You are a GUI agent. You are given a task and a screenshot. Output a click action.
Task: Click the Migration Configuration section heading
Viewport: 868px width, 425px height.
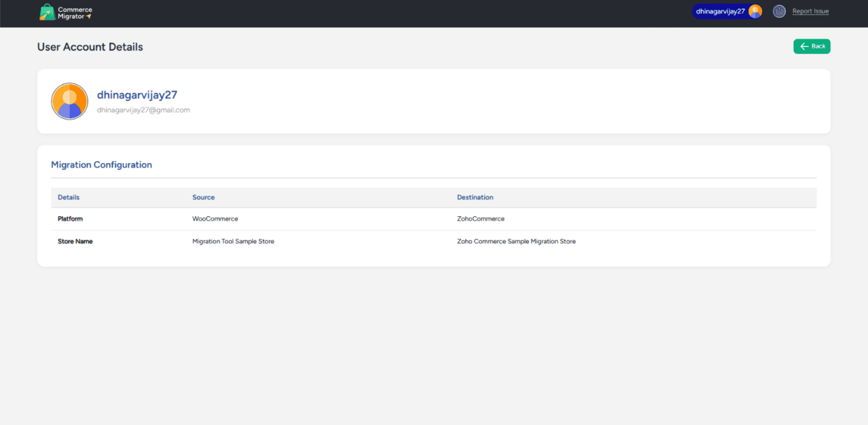click(101, 165)
